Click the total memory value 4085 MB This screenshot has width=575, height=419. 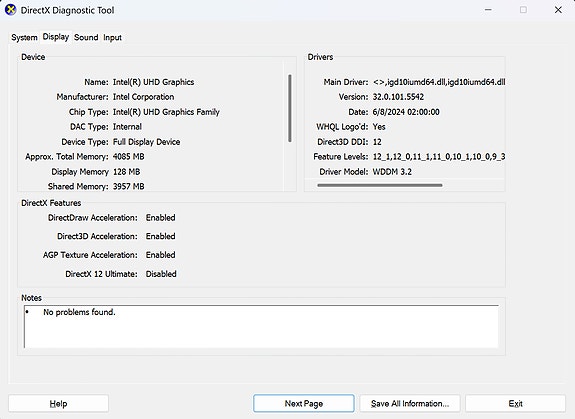tap(128, 157)
